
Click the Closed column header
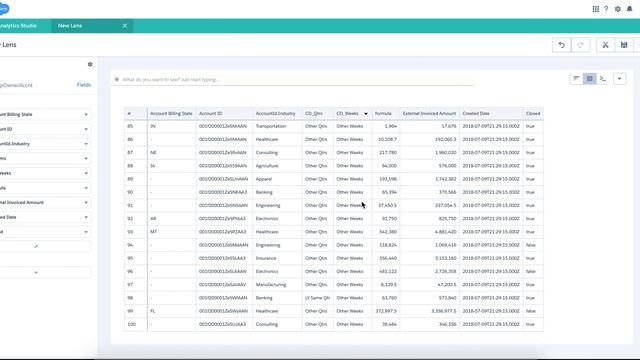(x=533, y=113)
